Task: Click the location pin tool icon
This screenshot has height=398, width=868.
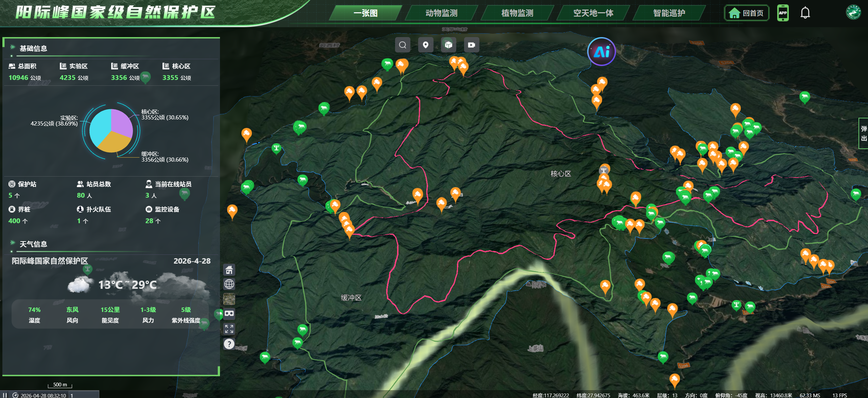Action: pyautogui.click(x=425, y=45)
